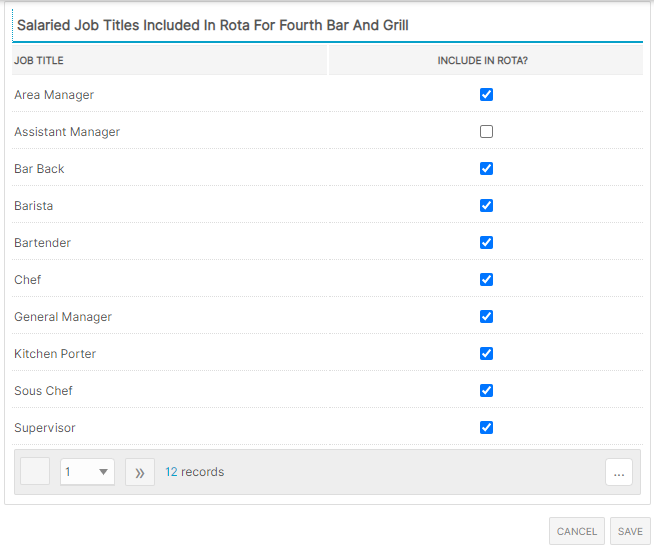This screenshot has width=654, height=550.
Task: Toggle Bar Back rota checkbox
Action: [486, 169]
